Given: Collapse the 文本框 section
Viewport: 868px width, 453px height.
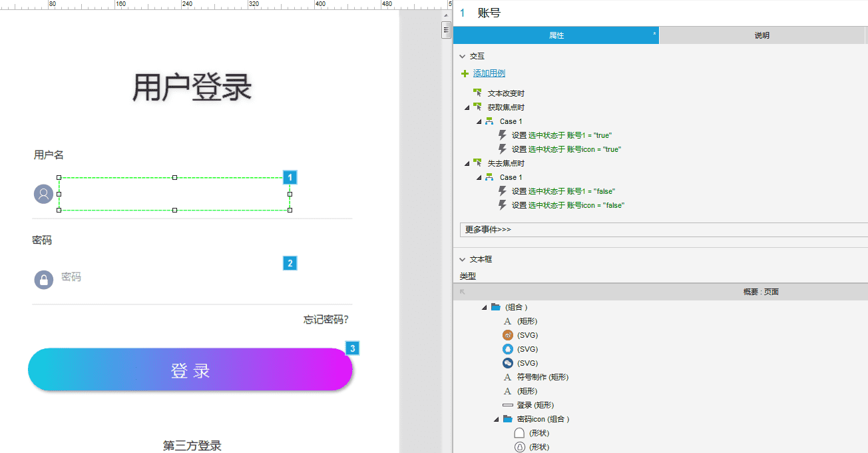Looking at the screenshot, I should [x=463, y=259].
